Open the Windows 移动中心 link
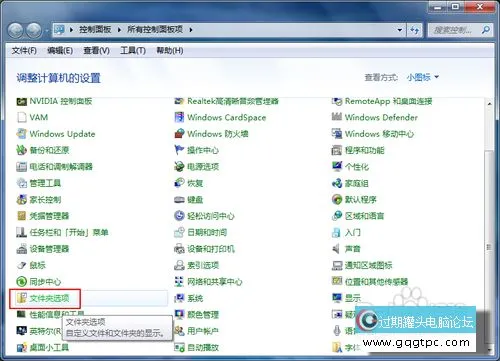500x361 pixels. tap(379, 134)
